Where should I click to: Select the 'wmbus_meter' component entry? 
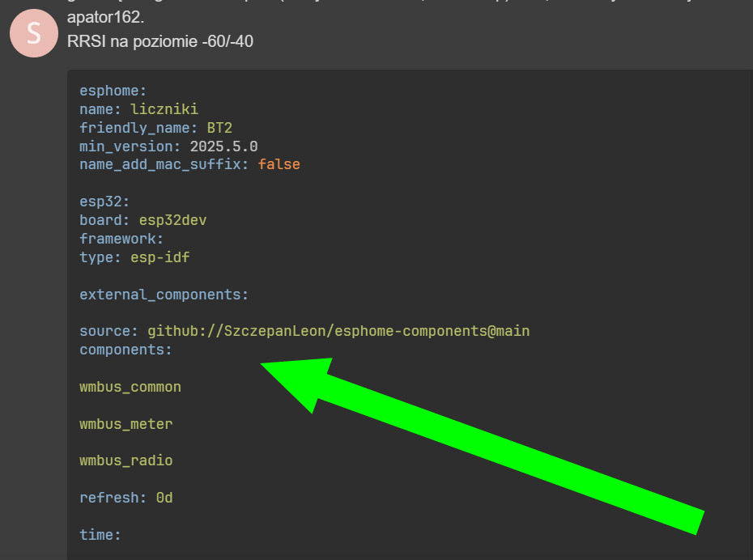point(125,424)
